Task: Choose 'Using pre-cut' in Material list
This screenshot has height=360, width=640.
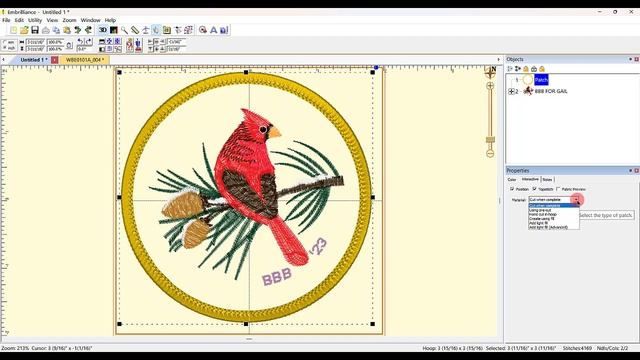Action: pyautogui.click(x=554, y=210)
